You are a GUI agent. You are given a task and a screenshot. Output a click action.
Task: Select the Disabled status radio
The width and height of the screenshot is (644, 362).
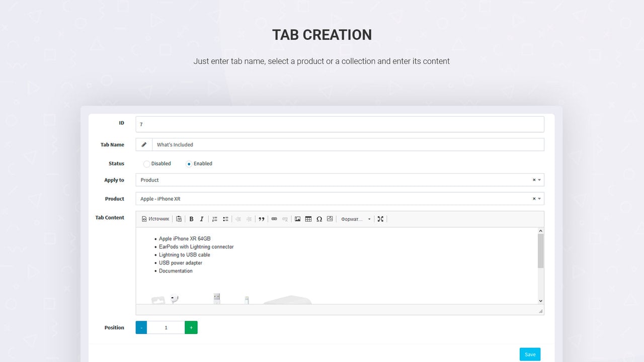[146, 164]
